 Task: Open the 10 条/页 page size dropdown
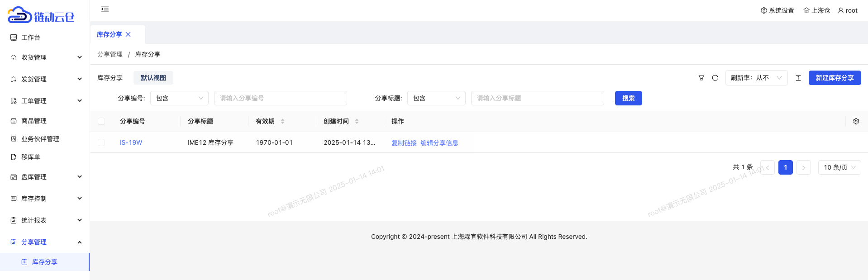click(x=839, y=167)
